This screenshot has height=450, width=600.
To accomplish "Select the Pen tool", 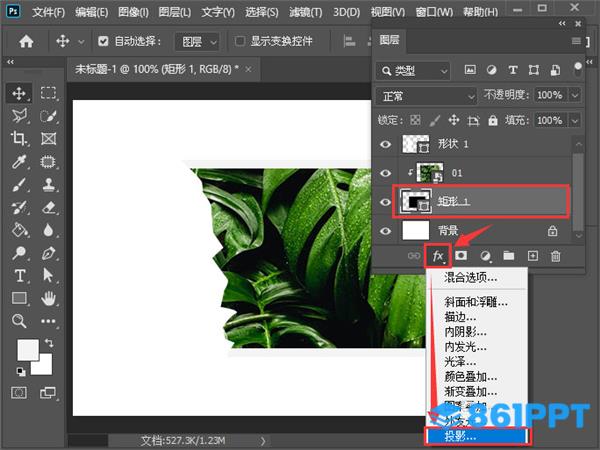I will [x=48, y=253].
